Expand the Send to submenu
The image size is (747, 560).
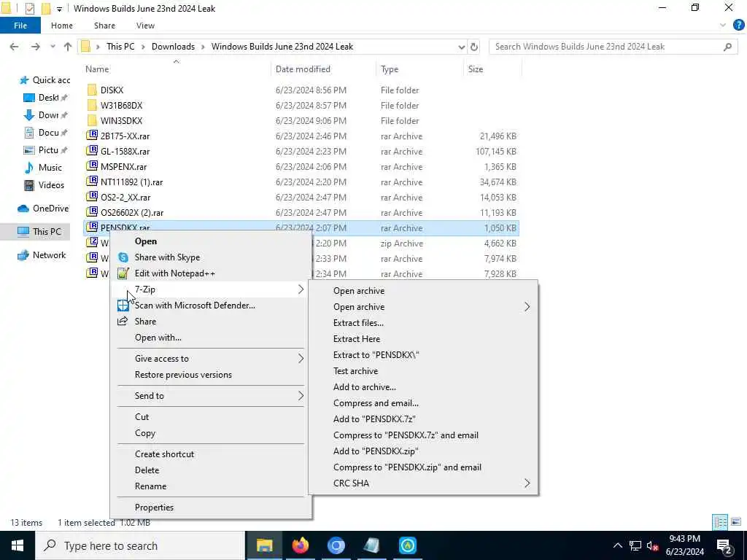click(x=301, y=396)
